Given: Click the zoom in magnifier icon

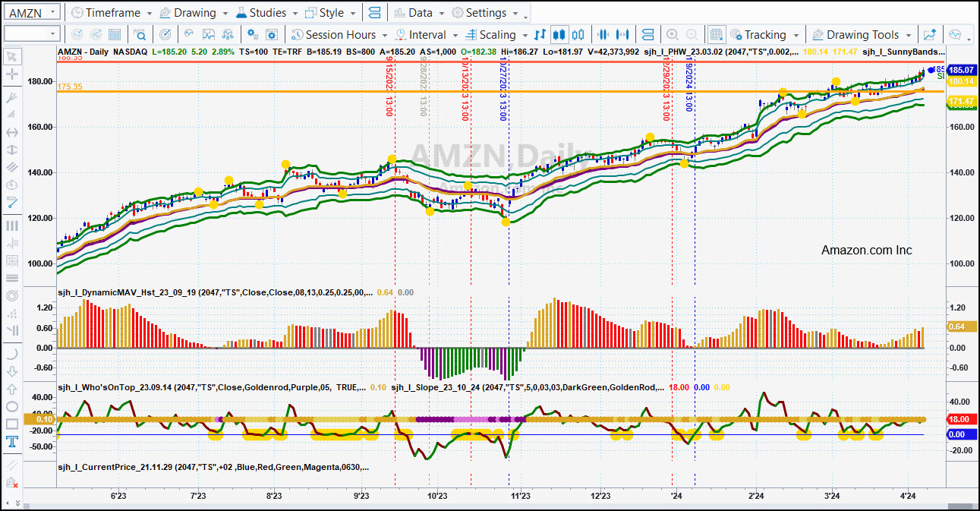Looking at the screenshot, I should pyautogui.click(x=672, y=35).
